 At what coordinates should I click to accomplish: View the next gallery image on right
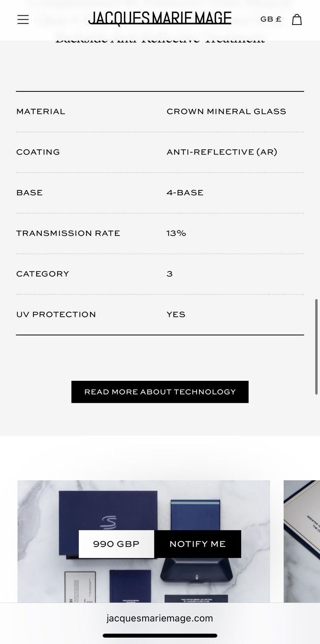[x=302, y=541]
